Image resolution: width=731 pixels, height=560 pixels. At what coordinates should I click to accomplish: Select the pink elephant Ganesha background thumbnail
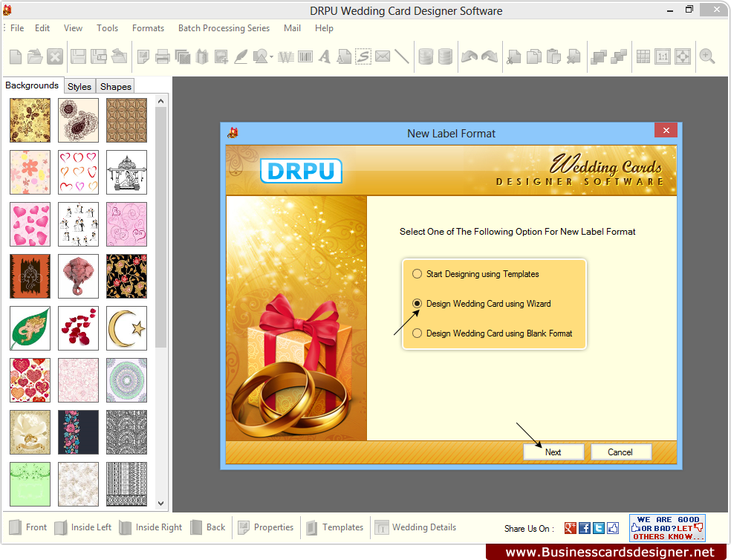(x=78, y=276)
